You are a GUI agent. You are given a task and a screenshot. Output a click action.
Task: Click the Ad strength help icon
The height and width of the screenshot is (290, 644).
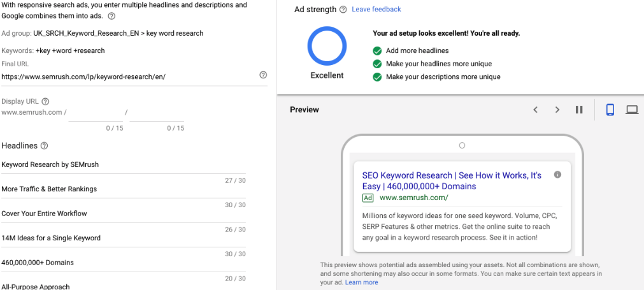(343, 10)
